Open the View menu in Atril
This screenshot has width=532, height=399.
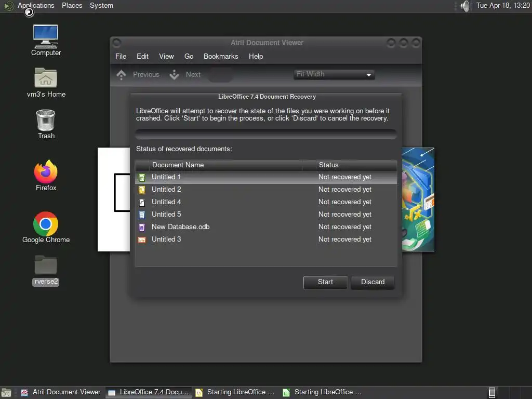[166, 56]
